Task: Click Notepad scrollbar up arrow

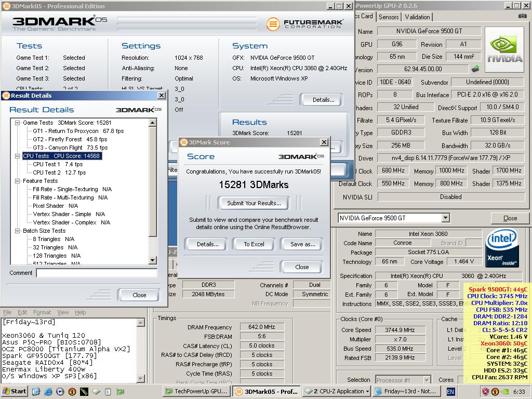Action: coord(141,323)
